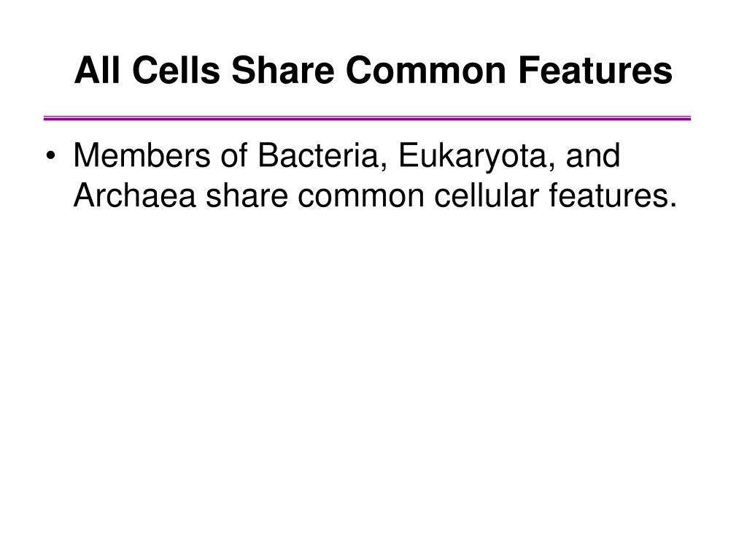The width and height of the screenshot is (747, 560).
Task: Click the word "and" after "Eukaryota"
Action: (x=592, y=155)
